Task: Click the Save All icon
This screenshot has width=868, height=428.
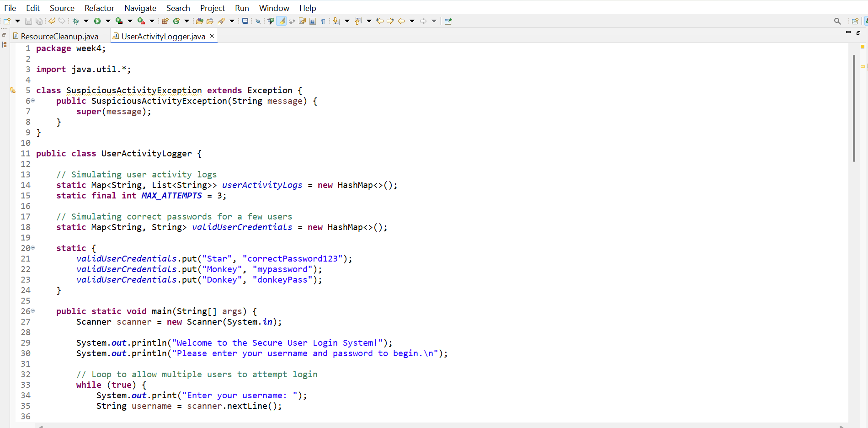Action: (39, 21)
